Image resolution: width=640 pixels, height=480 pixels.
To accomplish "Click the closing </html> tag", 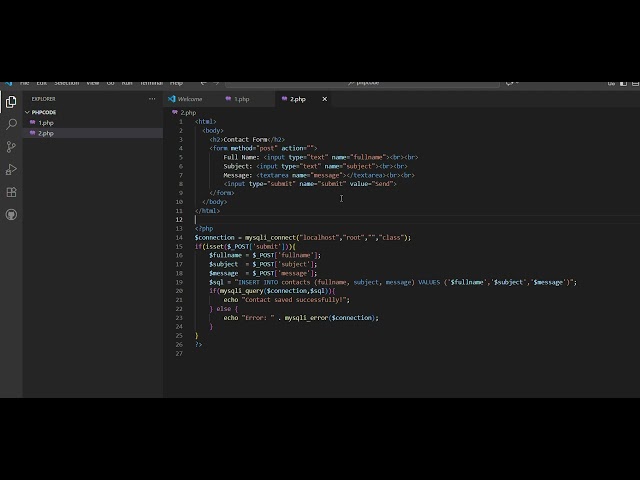I will click(x=207, y=211).
